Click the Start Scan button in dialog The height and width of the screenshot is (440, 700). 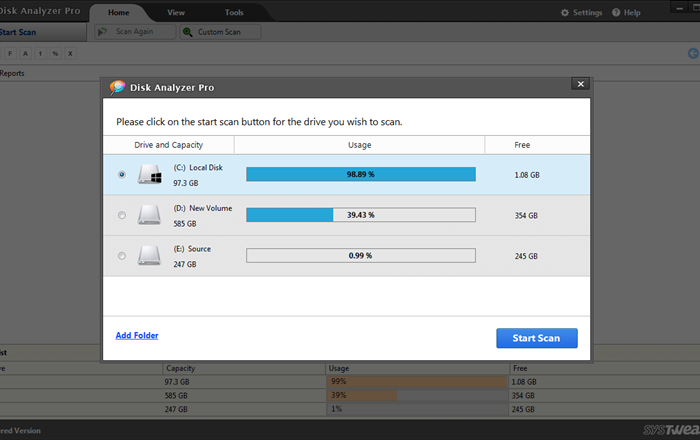coord(537,338)
